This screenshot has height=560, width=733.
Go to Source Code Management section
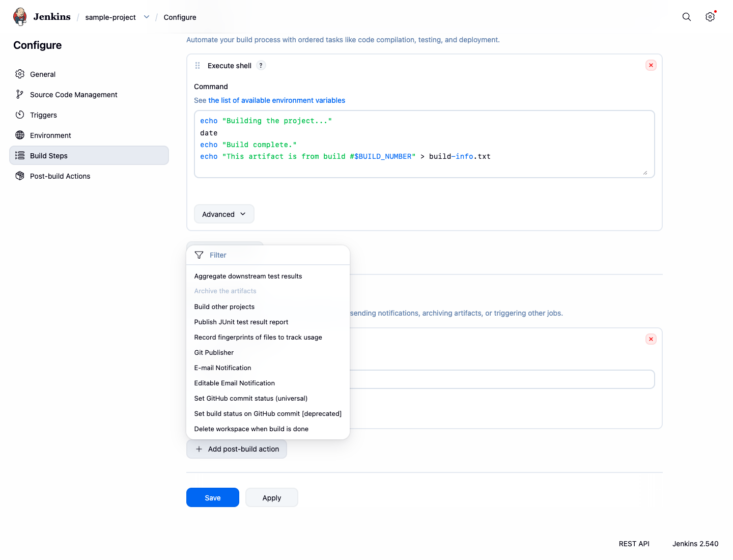point(89,94)
